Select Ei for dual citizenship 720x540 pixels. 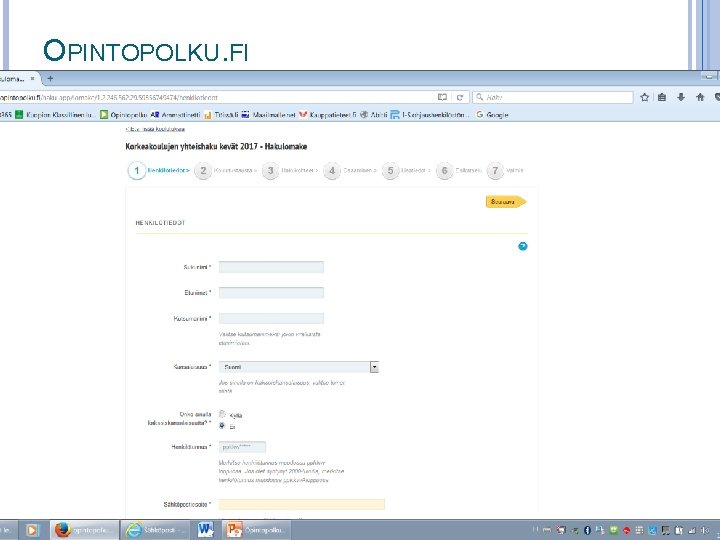[x=222, y=426]
